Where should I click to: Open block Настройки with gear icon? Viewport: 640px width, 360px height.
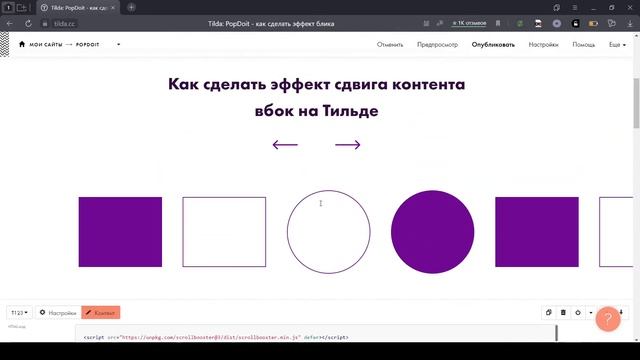pyautogui.click(x=58, y=313)
